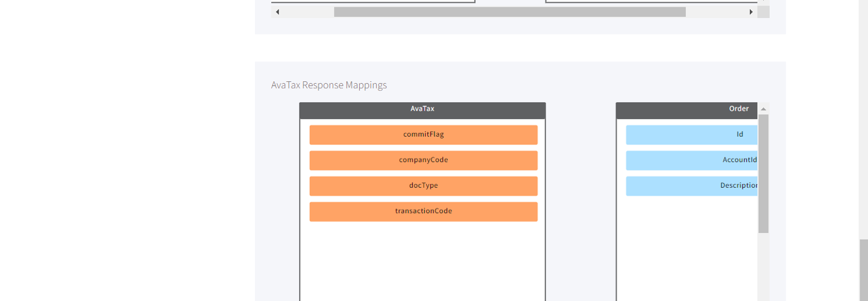
Task: Select the AccountId field in Order
Action: pyautogui.click(x=692, y=160)
